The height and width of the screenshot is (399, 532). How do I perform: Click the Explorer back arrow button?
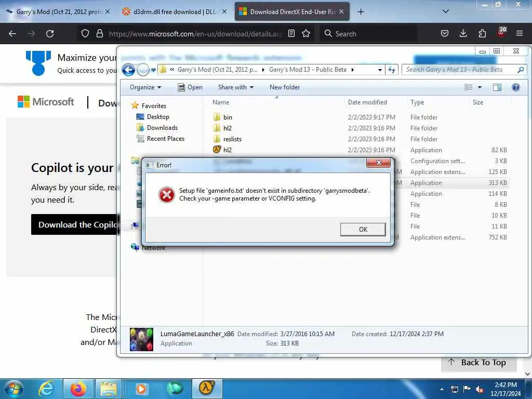click(x=128, y=70)
